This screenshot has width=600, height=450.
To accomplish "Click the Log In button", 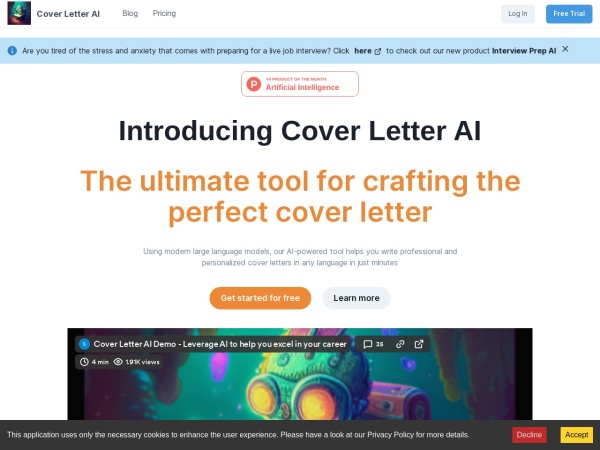I will 518,14.
